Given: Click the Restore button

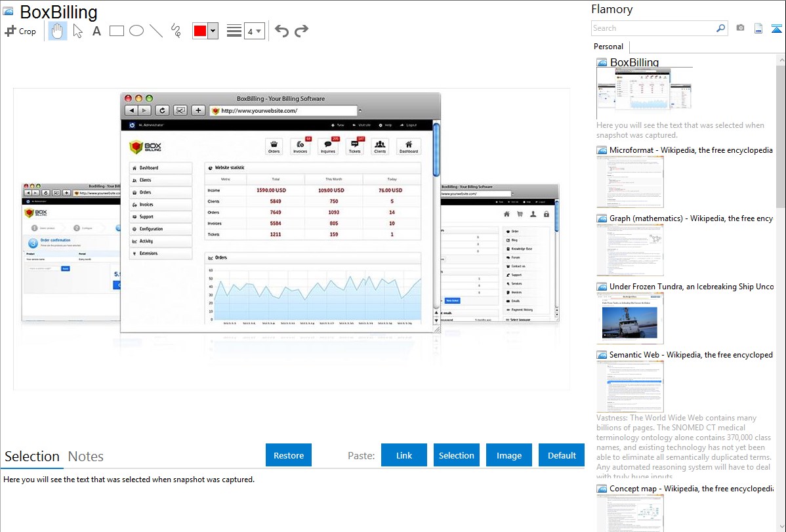Looking at the screenshot, I should point(289,455).
